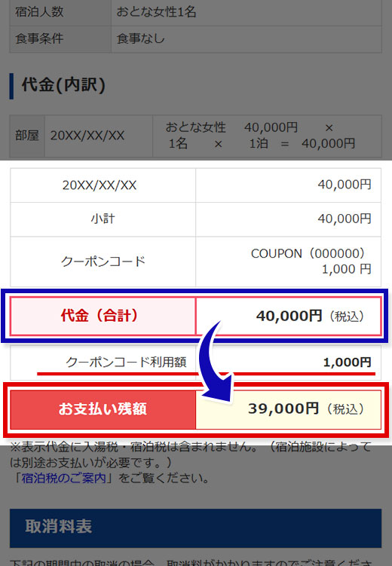Click the おとな女性1名 value cell
Image resolution: width=392 pixels, height=566 pixels.
click(x=247, y=12)
